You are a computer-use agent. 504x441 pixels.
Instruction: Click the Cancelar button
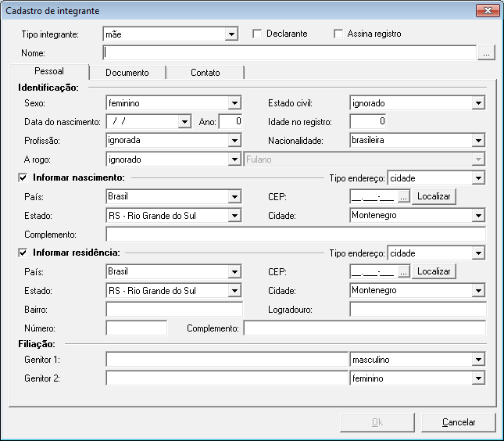click(x=459, y=422)
